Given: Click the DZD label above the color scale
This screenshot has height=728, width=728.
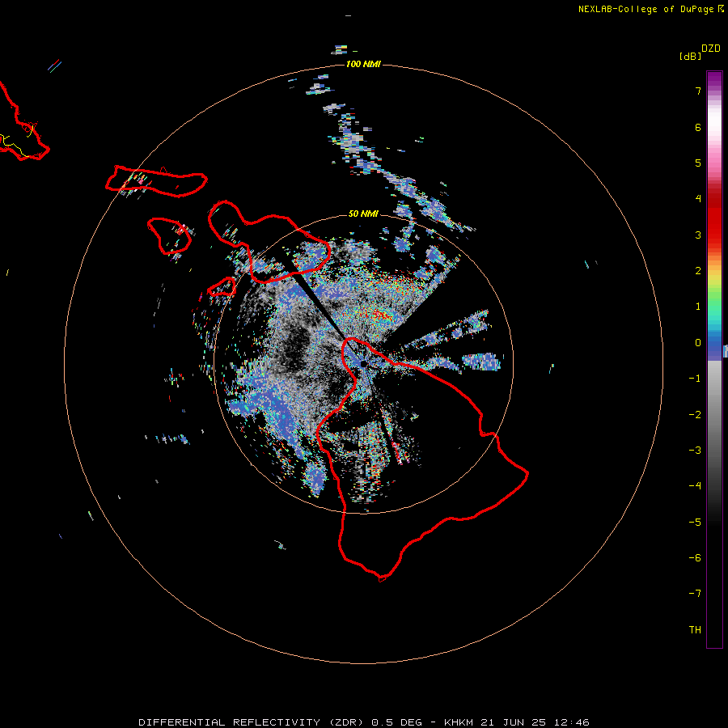Looking at the screenshot, I should 711,49.
